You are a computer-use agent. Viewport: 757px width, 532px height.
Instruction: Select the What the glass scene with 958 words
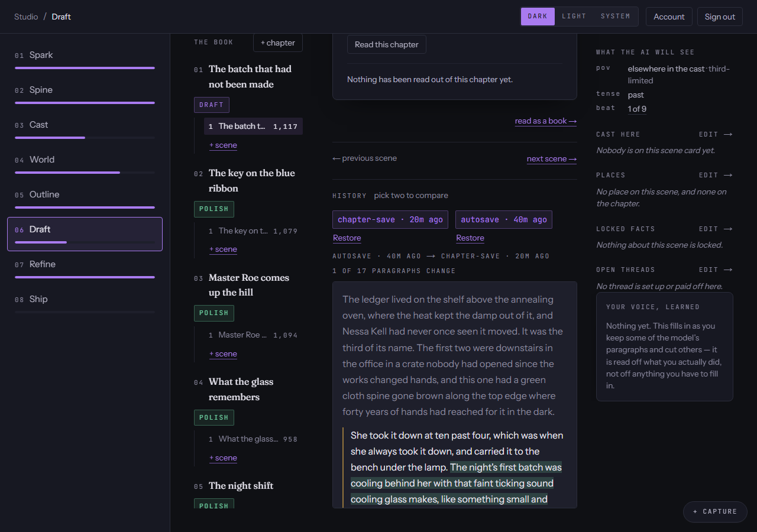coord(253,439)
